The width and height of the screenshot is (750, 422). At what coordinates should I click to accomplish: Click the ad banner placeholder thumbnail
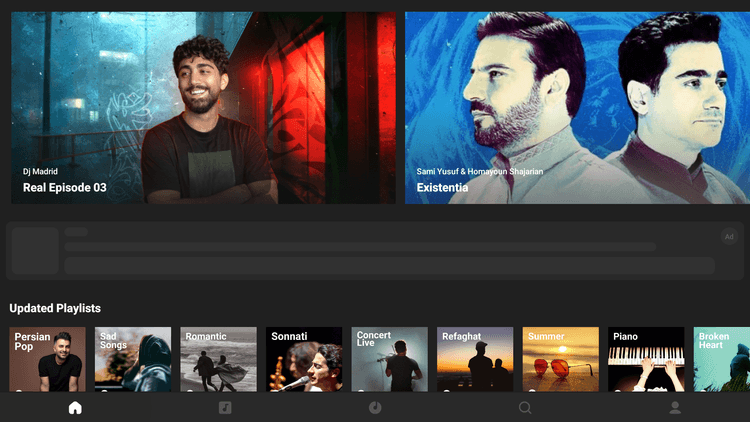[x=35, y=251]
